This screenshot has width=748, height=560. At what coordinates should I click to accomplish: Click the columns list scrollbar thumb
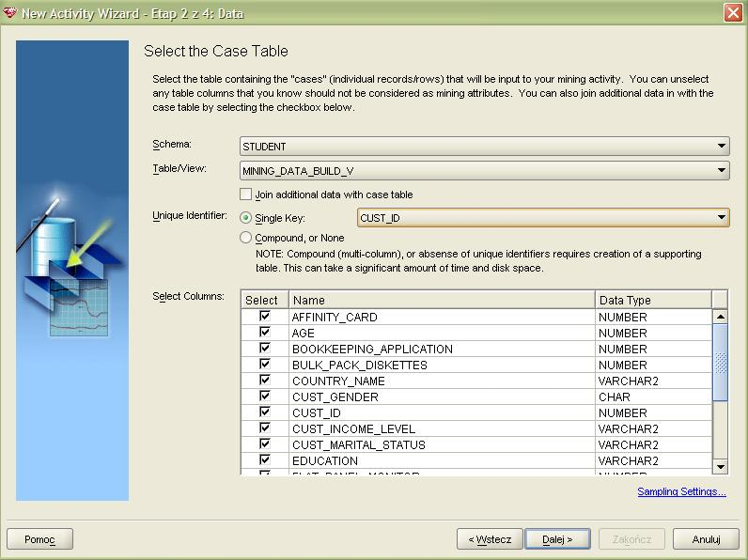tap(721, 363)
